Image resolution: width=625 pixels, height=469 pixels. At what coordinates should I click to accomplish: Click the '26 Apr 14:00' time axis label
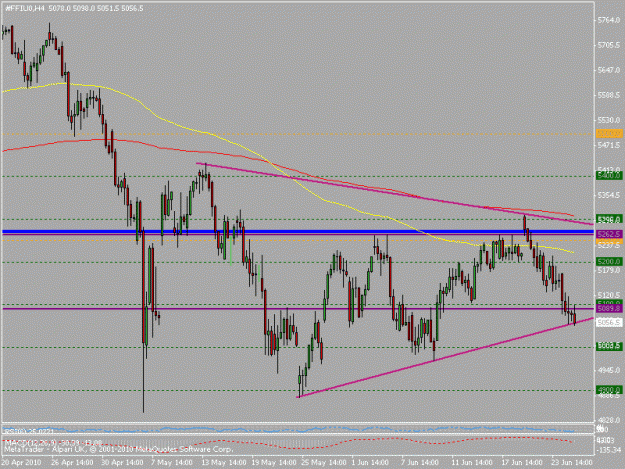(x=72, y=463)
